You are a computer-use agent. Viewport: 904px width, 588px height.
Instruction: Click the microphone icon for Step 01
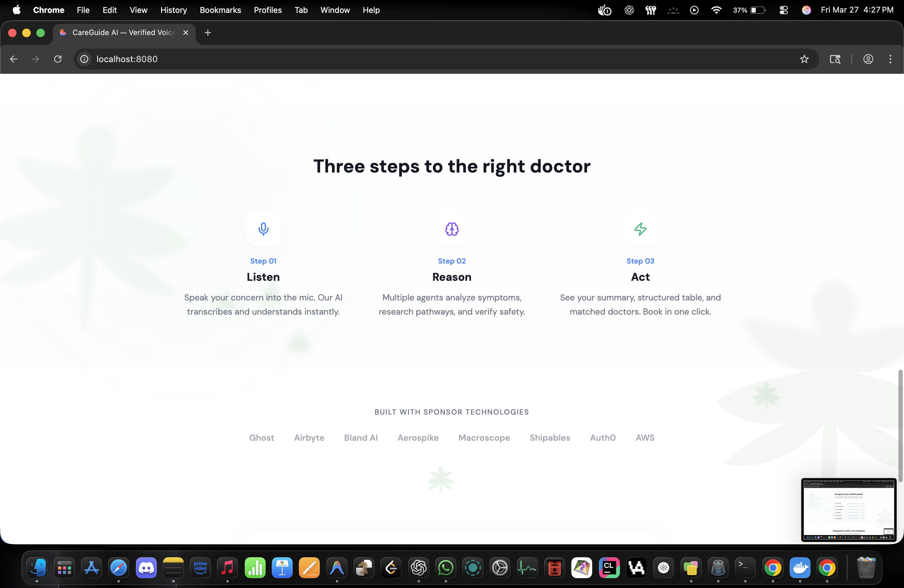point(263,229)
